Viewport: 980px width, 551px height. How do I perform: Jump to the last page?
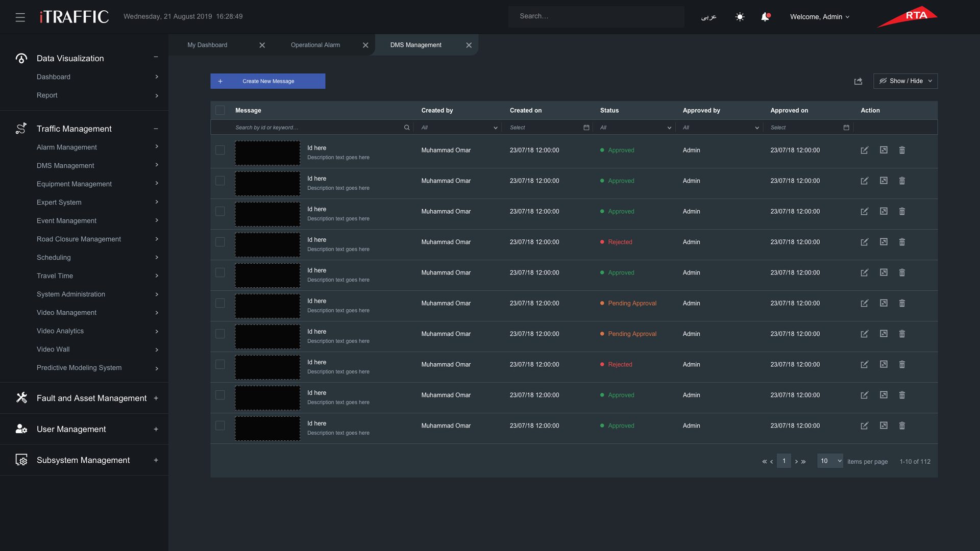click(x=803, y=462)
